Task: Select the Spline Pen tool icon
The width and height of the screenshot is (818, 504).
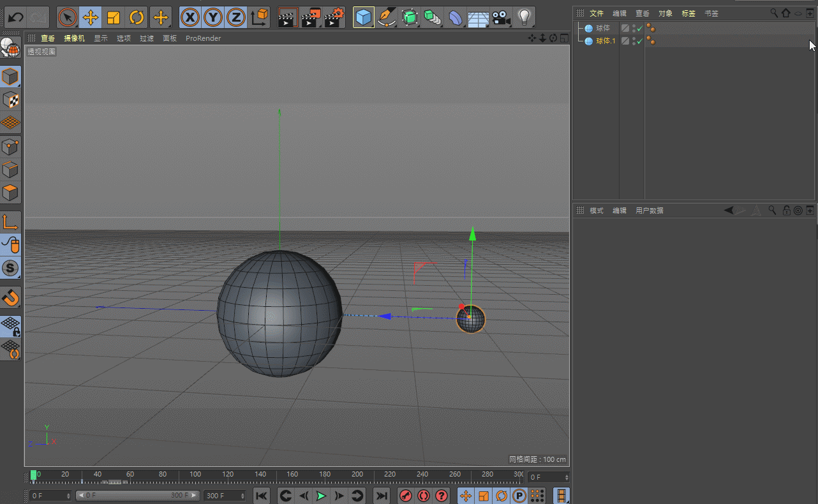Action: (x=387, y=17)
